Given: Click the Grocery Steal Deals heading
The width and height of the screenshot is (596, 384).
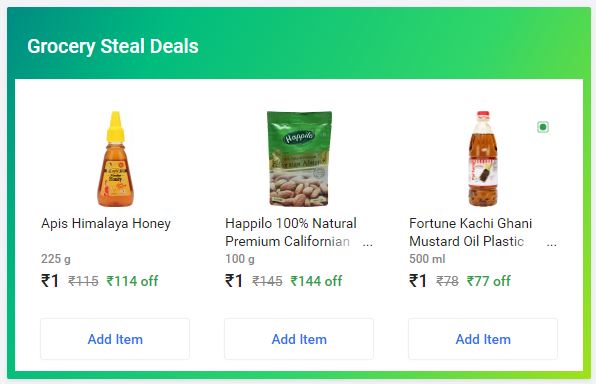Looking at the screenshot, I should coord(113,46).
